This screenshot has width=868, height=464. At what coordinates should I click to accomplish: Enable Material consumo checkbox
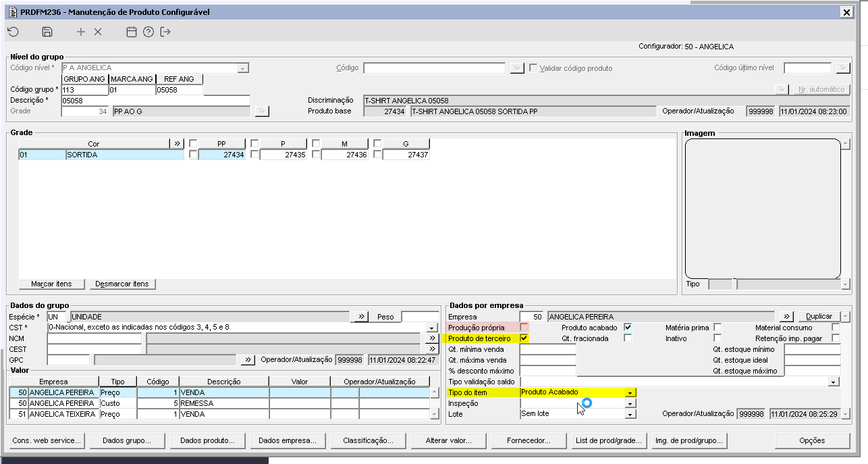click(x=836, y=327)
